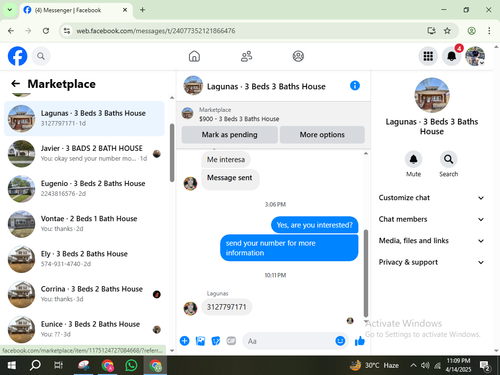Open new browser tab

[x=142, y=10]
